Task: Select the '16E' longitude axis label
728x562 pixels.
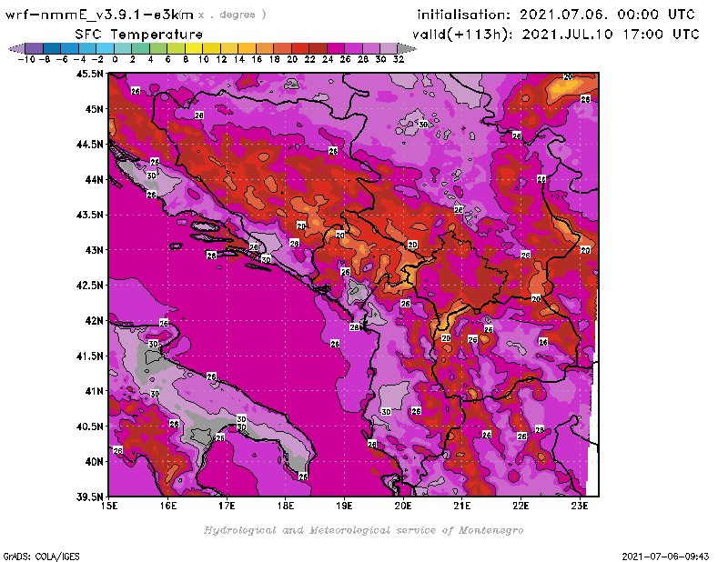Action: [168, 506]
